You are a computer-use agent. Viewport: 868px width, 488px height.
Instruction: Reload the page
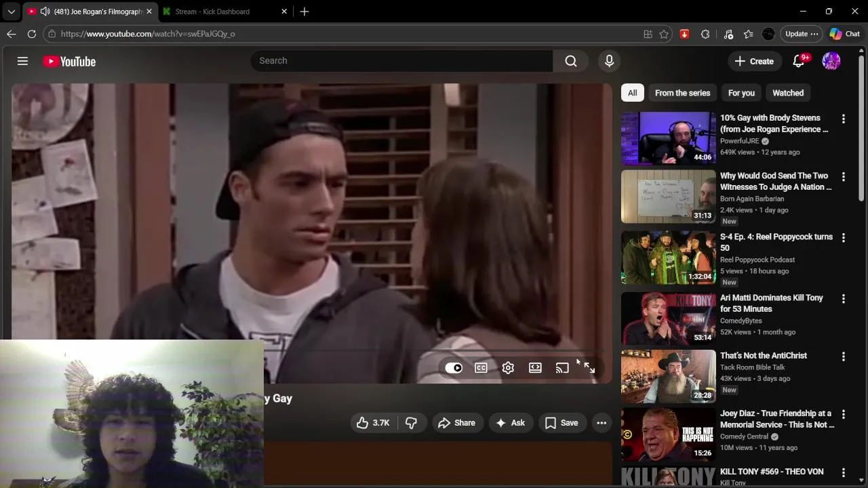click(x=32, y=34)
